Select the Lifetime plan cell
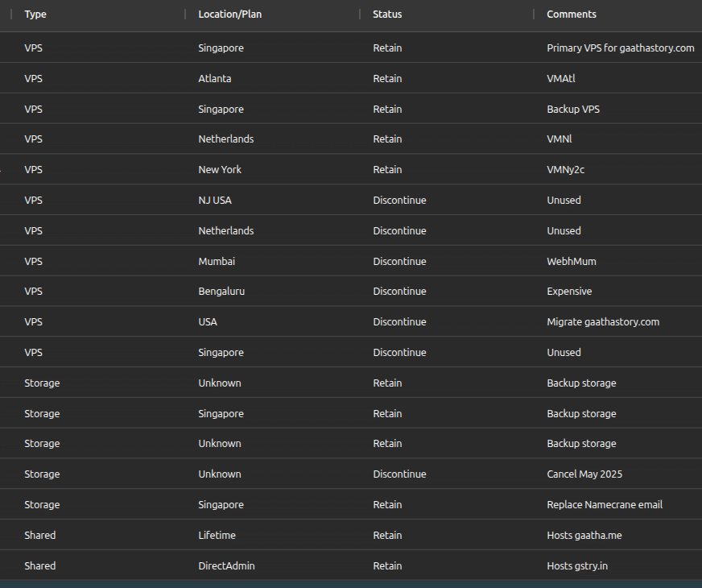 [217, 535]
